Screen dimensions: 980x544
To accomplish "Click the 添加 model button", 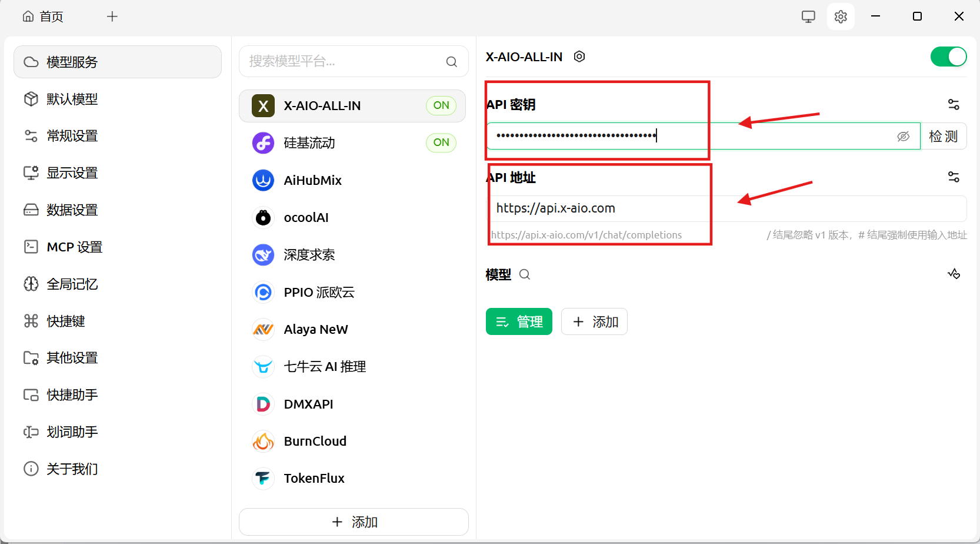I will tap(594, 321).
